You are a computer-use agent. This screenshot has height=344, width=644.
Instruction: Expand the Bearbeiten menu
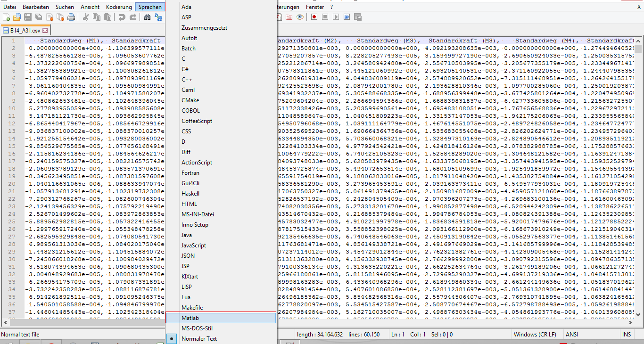tap(36, 7)
